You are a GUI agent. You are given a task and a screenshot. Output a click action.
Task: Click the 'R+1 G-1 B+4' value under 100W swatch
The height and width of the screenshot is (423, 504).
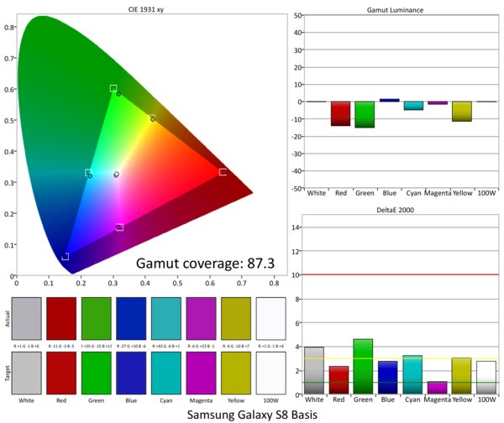(271, 346)
